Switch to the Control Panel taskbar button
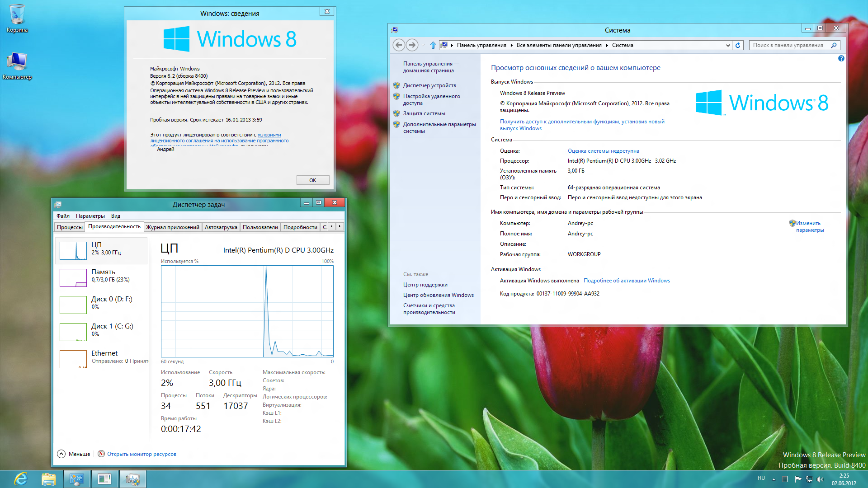 click(76, 479)
